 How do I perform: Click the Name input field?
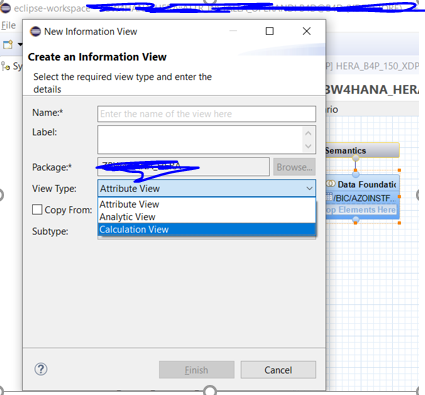(x=206, y=114)
